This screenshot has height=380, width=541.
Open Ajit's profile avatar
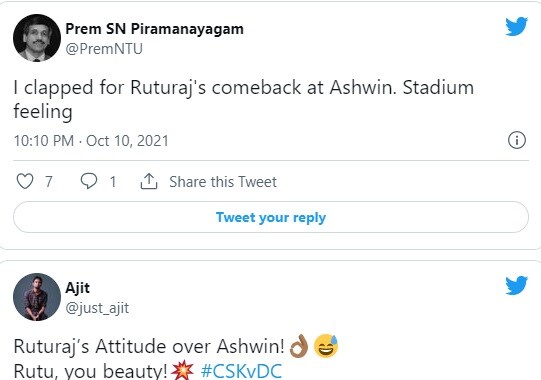(x=37, y=297)
